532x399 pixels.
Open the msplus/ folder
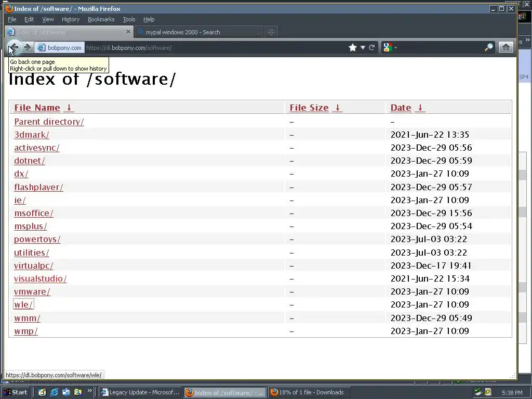pyautogui.click(x=31, y=227)
